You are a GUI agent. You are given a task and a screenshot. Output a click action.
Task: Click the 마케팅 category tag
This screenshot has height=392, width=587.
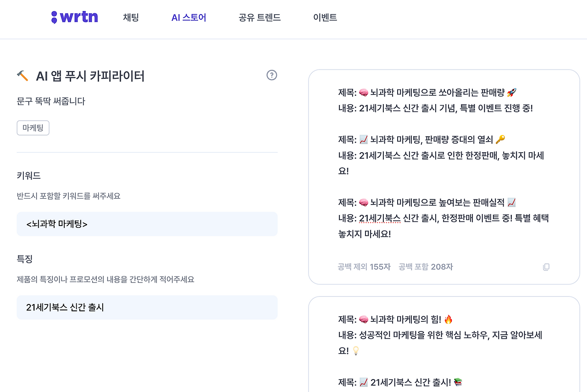point(33,127)
